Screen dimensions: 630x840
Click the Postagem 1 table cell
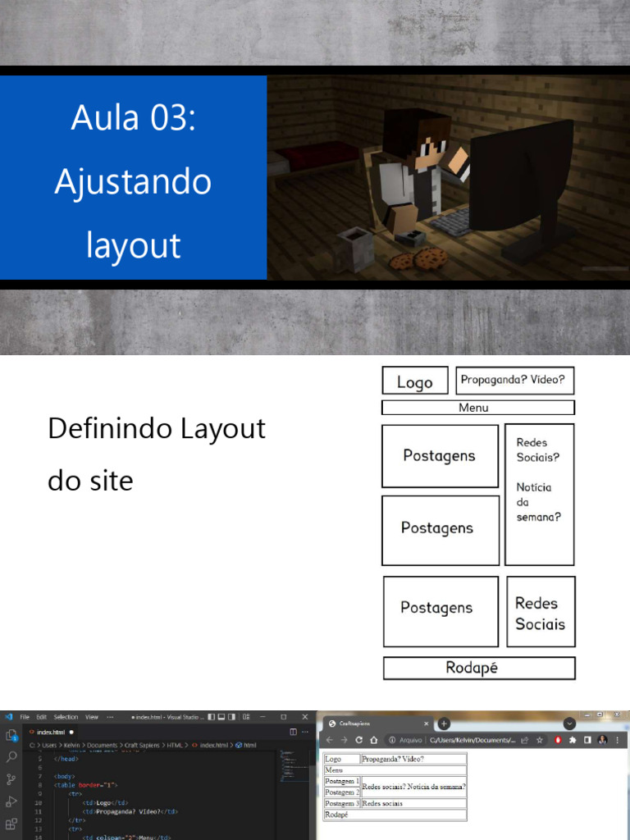click(342, 782)
